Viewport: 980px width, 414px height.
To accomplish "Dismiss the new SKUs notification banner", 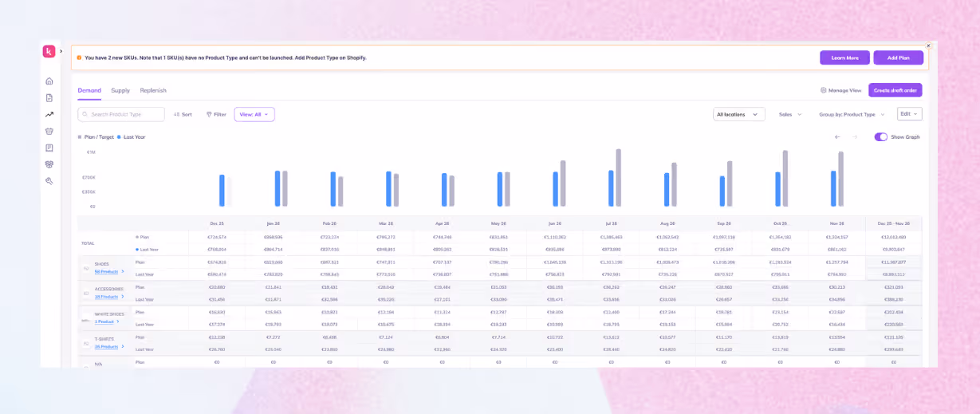I will [928, 45].
